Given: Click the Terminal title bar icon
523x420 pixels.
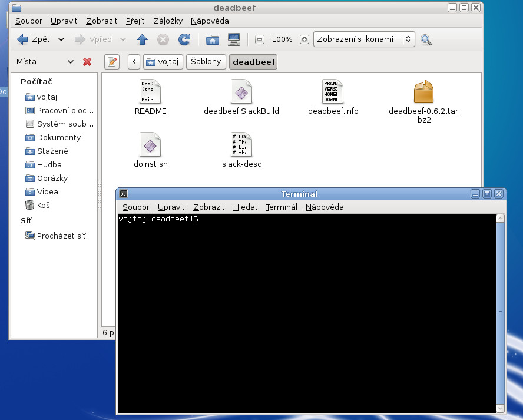Looking at the screenshot, I should point(124,194).
